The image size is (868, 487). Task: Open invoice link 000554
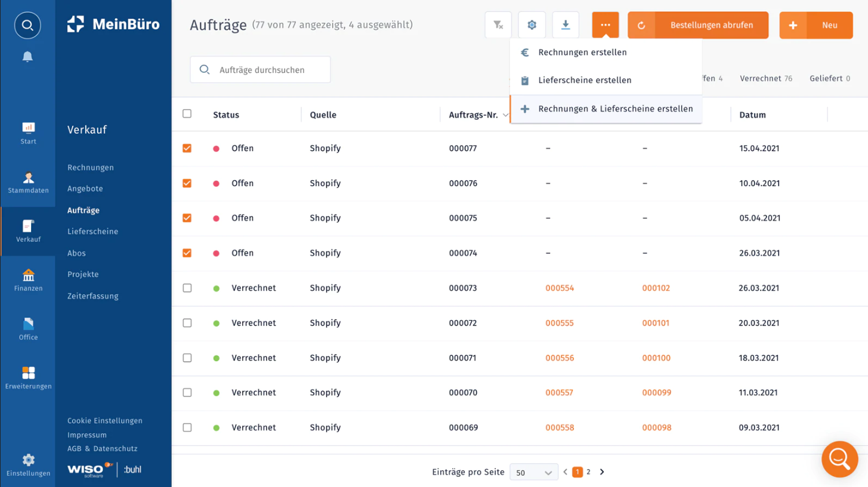560,288
